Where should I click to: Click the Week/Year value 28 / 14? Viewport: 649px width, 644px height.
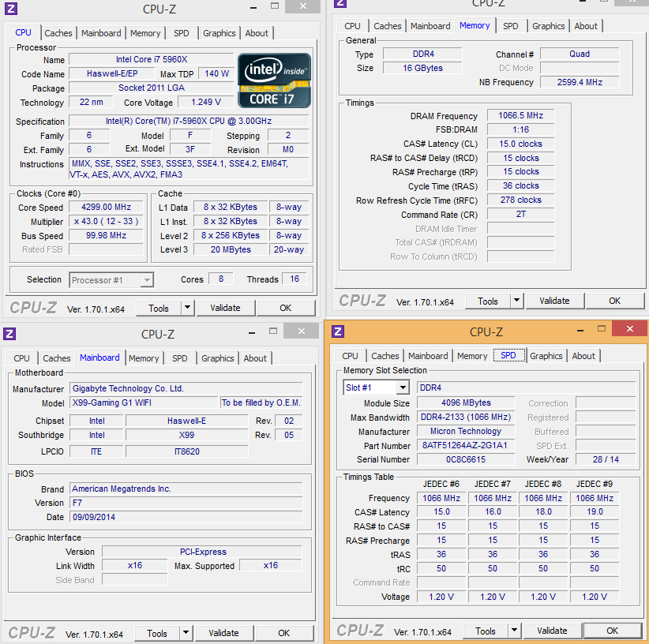click(x=606, y=459)
